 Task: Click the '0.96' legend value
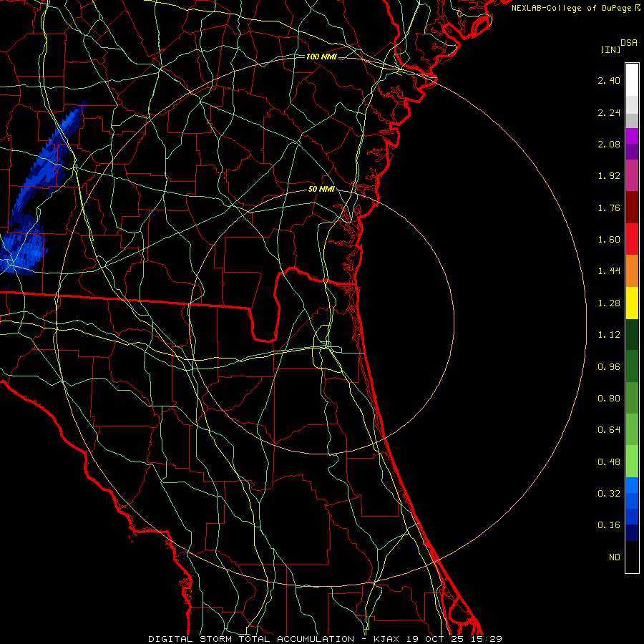coord(609,367)
